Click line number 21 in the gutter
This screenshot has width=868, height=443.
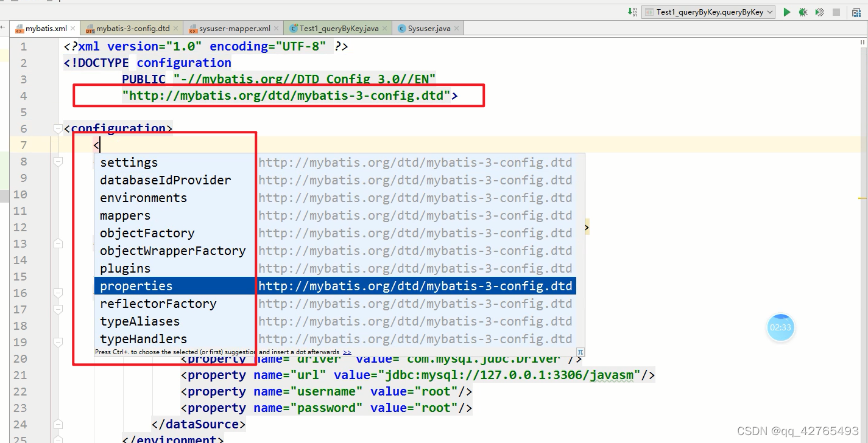pos(20,375)
